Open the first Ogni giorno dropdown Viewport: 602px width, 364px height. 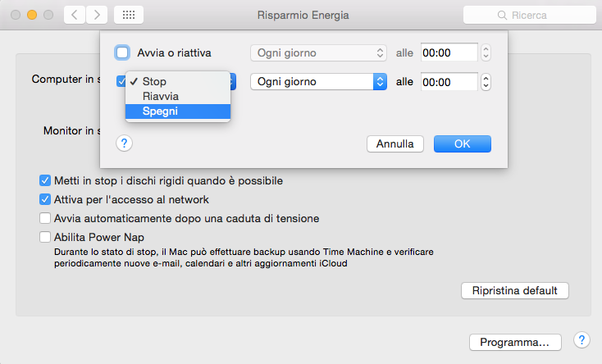(x=318, y=53)
